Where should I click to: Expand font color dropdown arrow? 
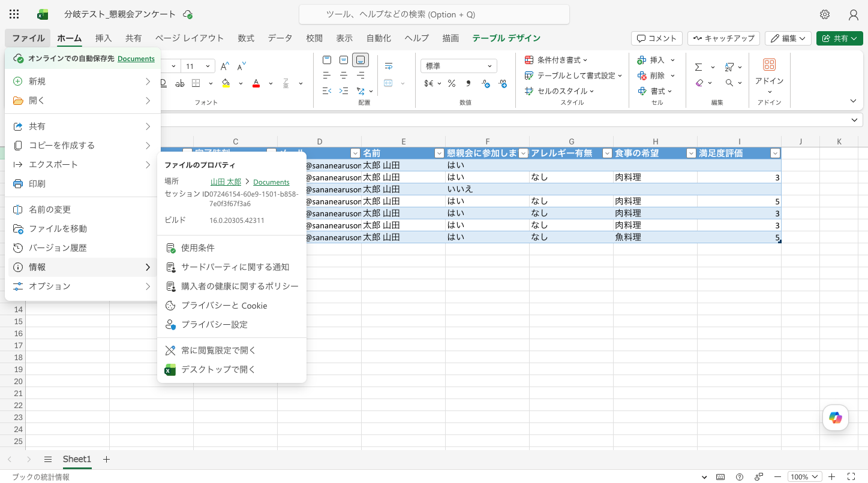pos(271,83)
